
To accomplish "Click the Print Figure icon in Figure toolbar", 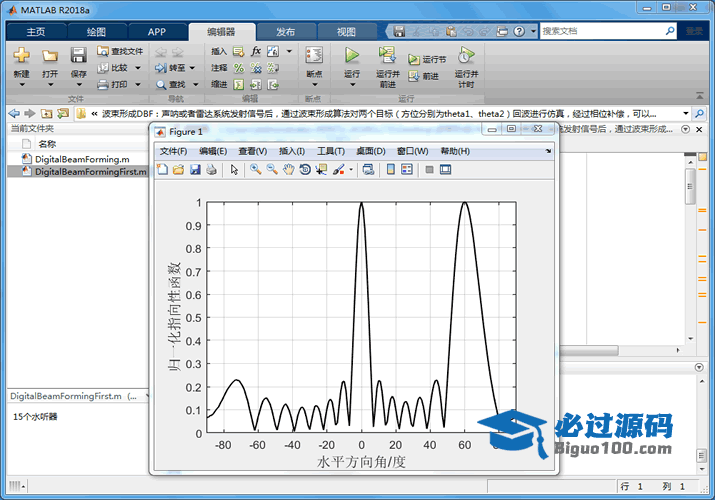I will 211,170.
